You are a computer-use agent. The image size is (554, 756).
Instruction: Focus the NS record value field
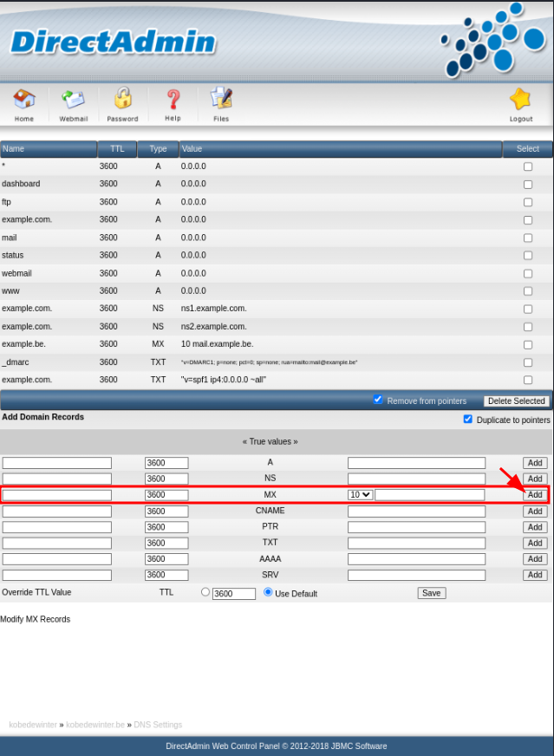coord(417,479)
